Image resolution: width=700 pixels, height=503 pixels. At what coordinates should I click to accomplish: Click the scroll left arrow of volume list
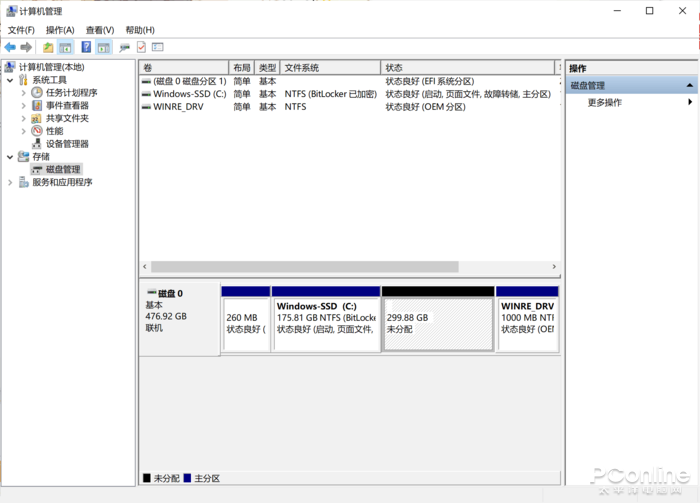coord(145,266)
